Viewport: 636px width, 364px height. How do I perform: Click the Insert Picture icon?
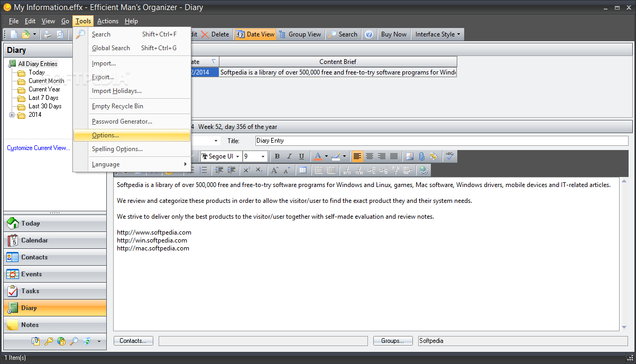click(410, 156)
